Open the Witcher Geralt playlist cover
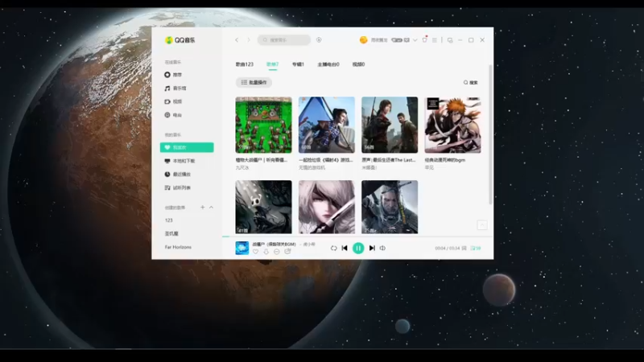 (x=390, y=207)
